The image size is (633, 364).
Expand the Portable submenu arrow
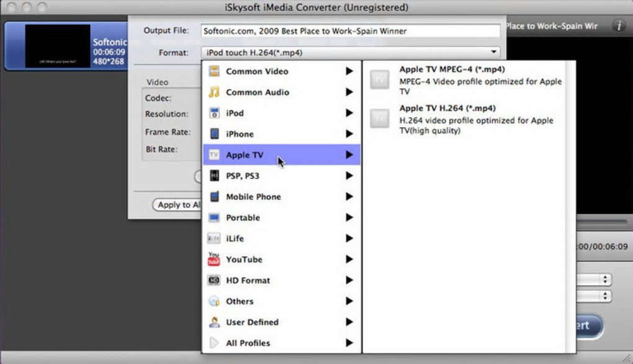349,218
